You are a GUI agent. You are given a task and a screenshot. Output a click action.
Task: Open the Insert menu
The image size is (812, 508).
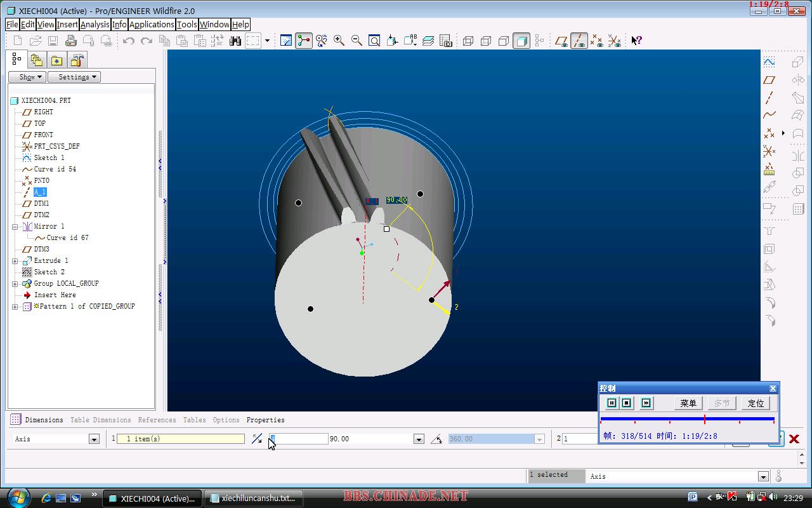click(x=67, y=25)
